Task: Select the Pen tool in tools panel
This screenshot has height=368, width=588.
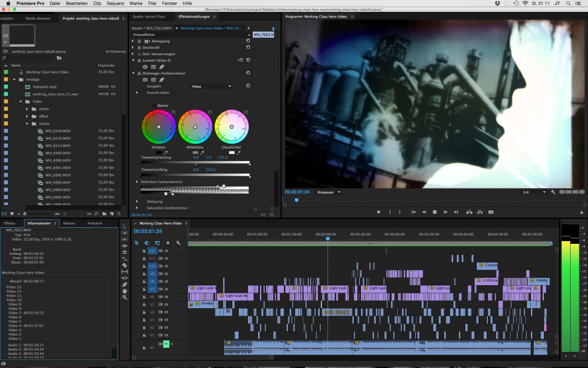Action: pos(124,285)
